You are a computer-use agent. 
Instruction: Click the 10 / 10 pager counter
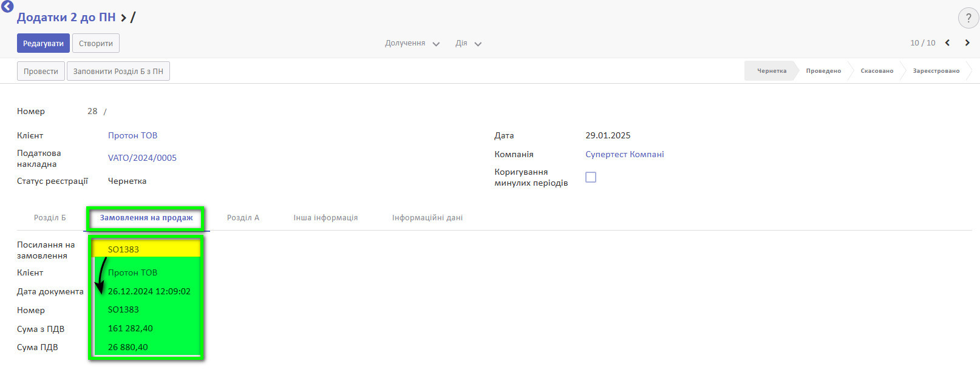[922, 42]
